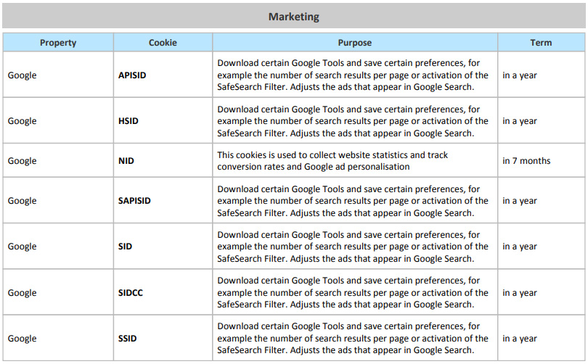Select the Purpose column header
This screenshot has height=364, width=588.
click(x=355, y=42)
